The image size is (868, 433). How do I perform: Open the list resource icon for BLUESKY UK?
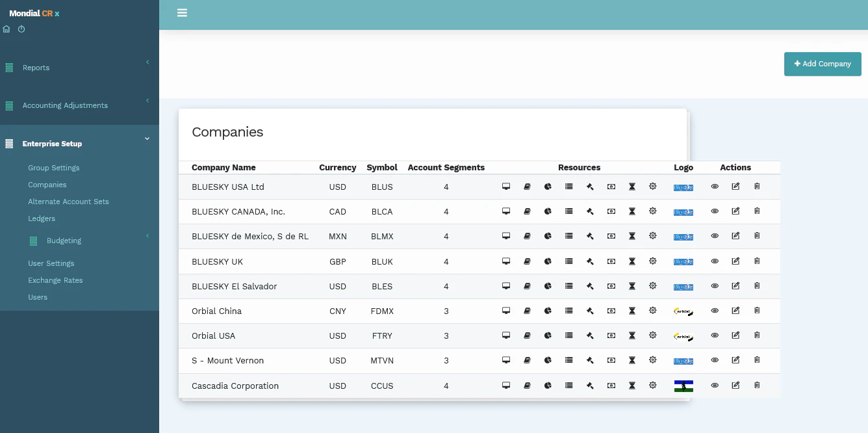pyautogui.click(x=569, y=261)
